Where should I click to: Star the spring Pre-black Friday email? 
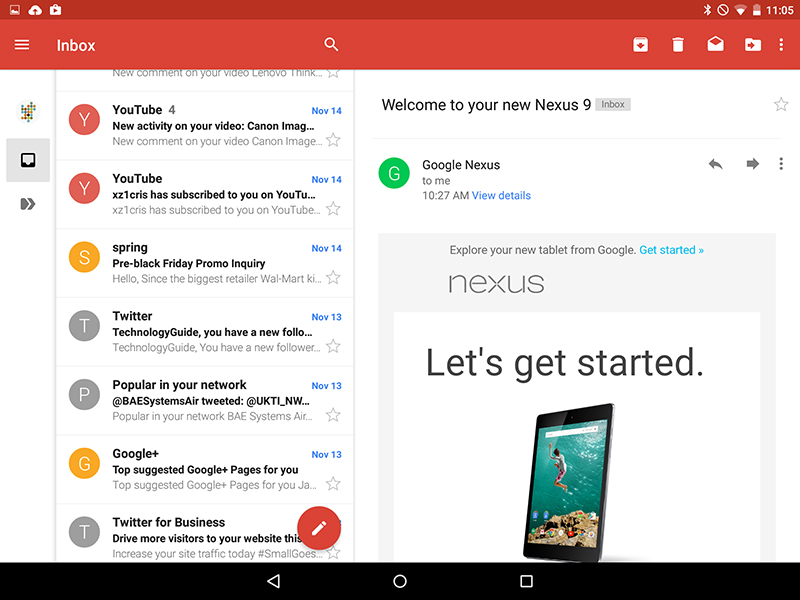coord(334,278)
